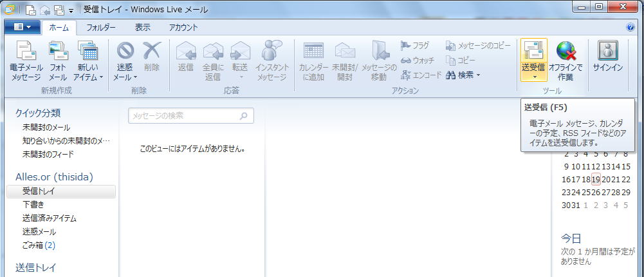This screenshot has height=277, width=644.
Task: Select 未開封のメール quick view
Action: pos(46,128)
